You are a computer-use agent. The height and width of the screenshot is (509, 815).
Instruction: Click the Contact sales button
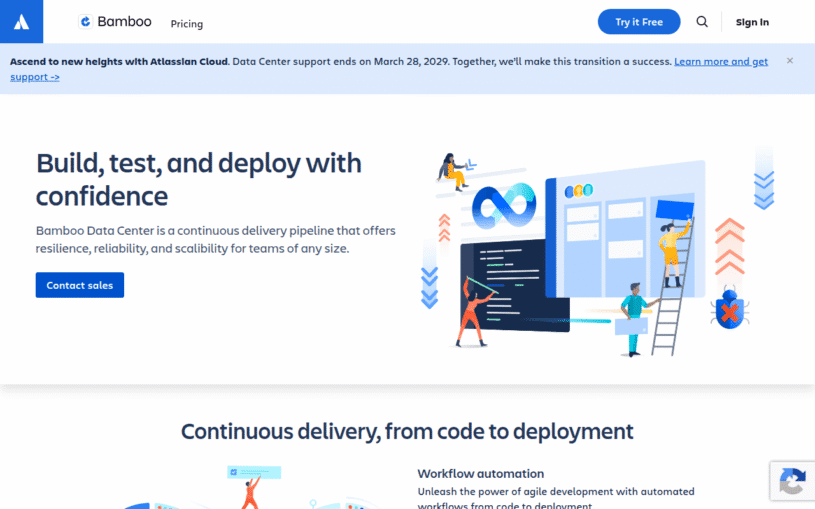click(x=80, y=285)
